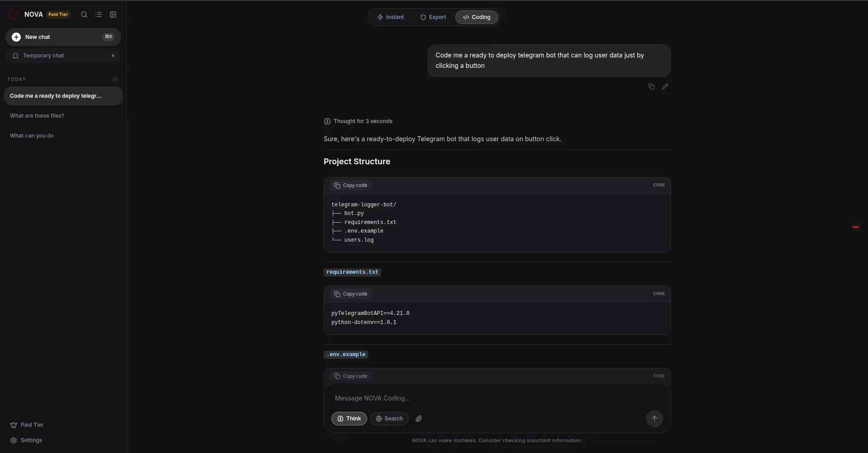Edit the user message with pencil icon
868x453 pixels.
pos(665,86)
